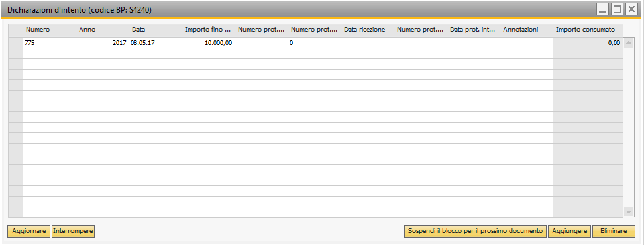This screenshot has width=644, height=245.
Task: Click the date cell 08.05.17
Action: (155, 42)
